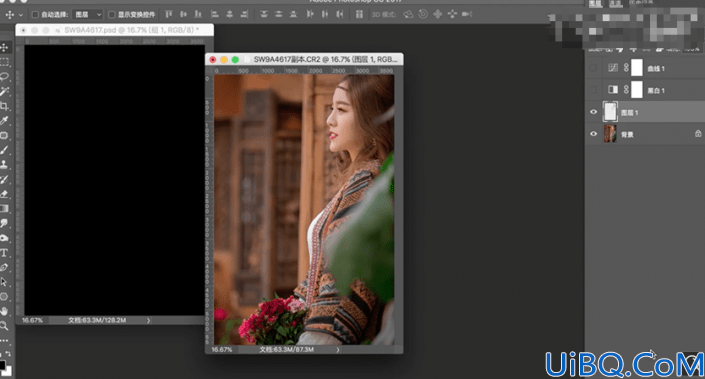This screenshot has width=705, height=379.
Task: Click the 3D pan mode icon
Action: pyautogui.click(x=437, y=14)
